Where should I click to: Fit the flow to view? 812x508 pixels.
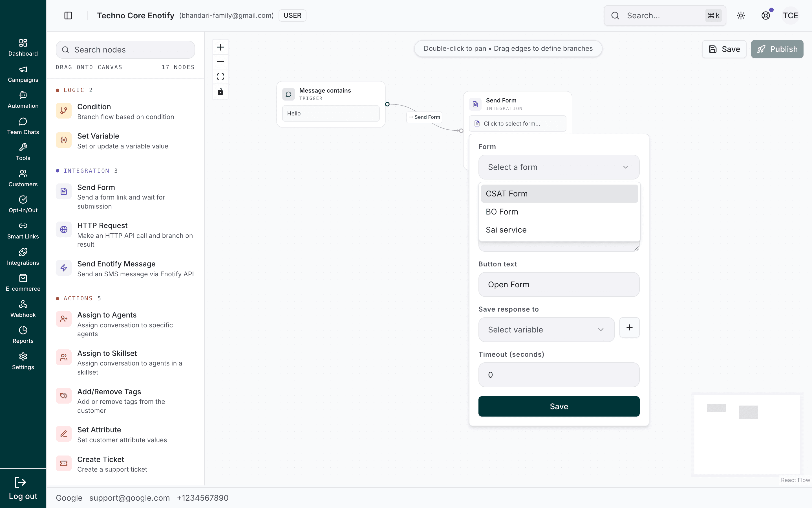coord(220,76)
